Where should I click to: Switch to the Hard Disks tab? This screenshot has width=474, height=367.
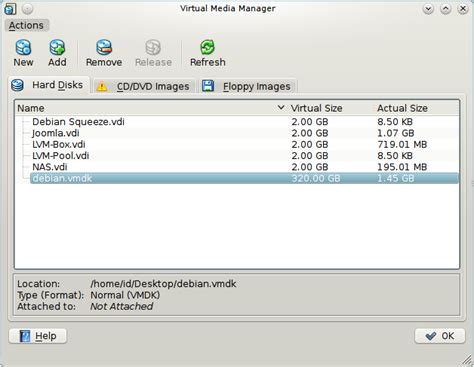[49, 85]
